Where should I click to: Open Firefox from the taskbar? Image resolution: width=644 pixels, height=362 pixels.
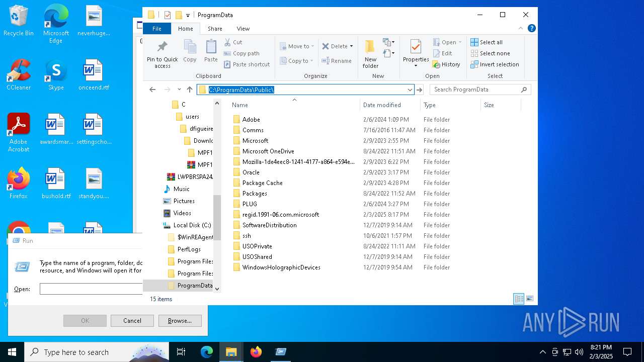(x=256, y=352)
